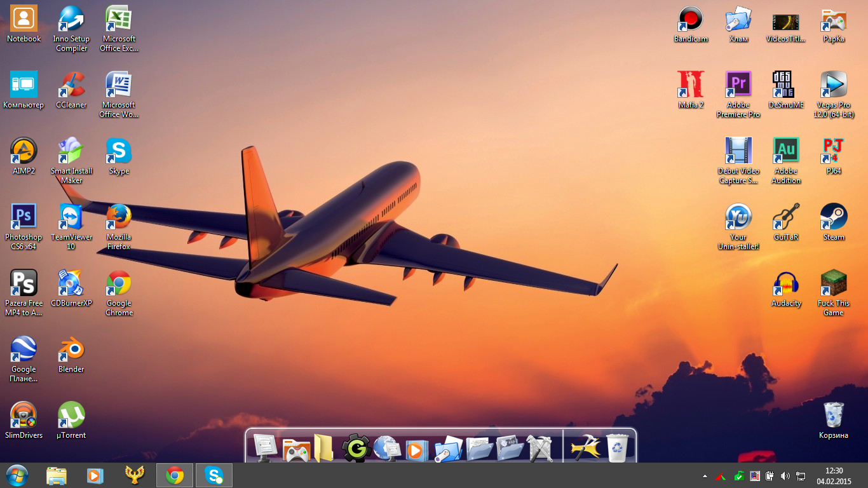The height and width of the screenshot is (488, 868).
Task: Click the Pazera Free MP4 converter icon
Action: (x=24, y=293)
